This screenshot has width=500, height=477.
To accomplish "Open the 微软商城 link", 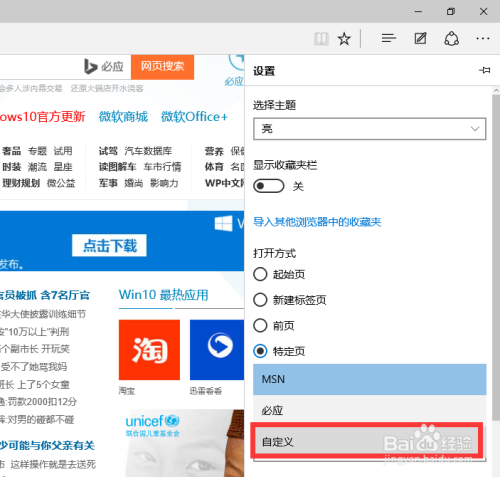I will point(123,117).
